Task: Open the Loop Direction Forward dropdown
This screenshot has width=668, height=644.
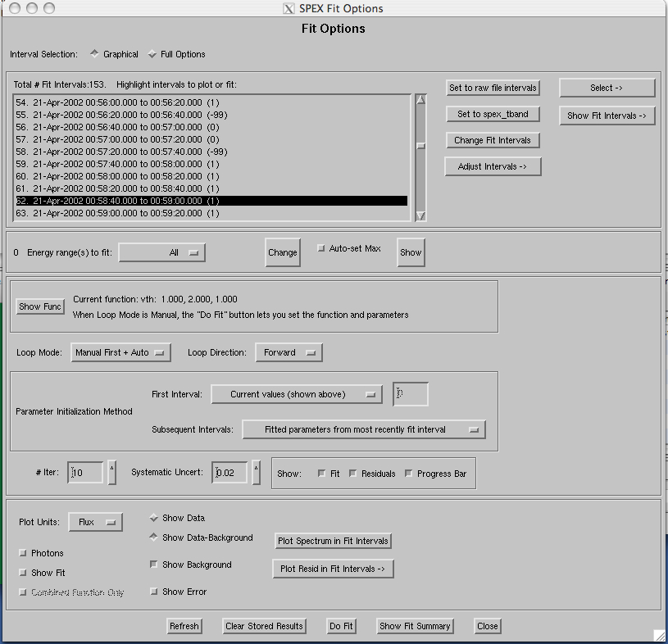Action: click(289, 352)
